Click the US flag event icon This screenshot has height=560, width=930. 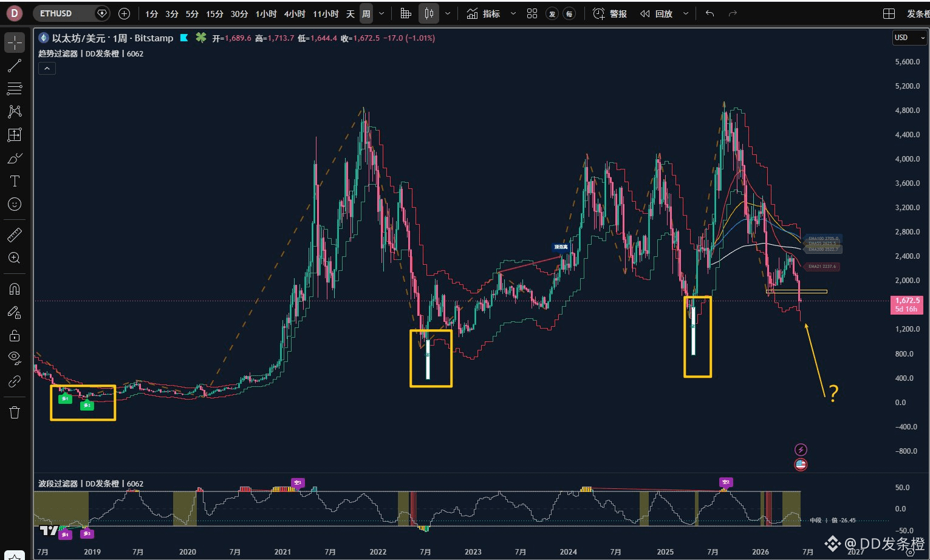coord(801,465)
